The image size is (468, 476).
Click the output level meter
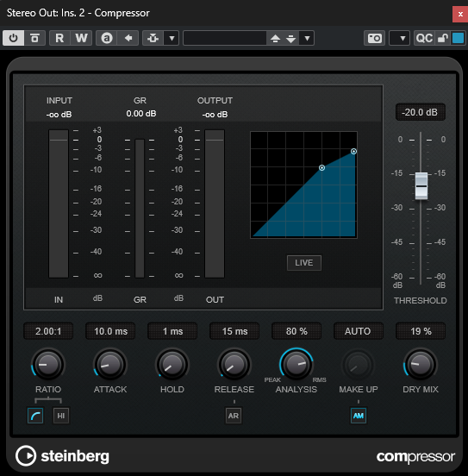click(215, 204)
